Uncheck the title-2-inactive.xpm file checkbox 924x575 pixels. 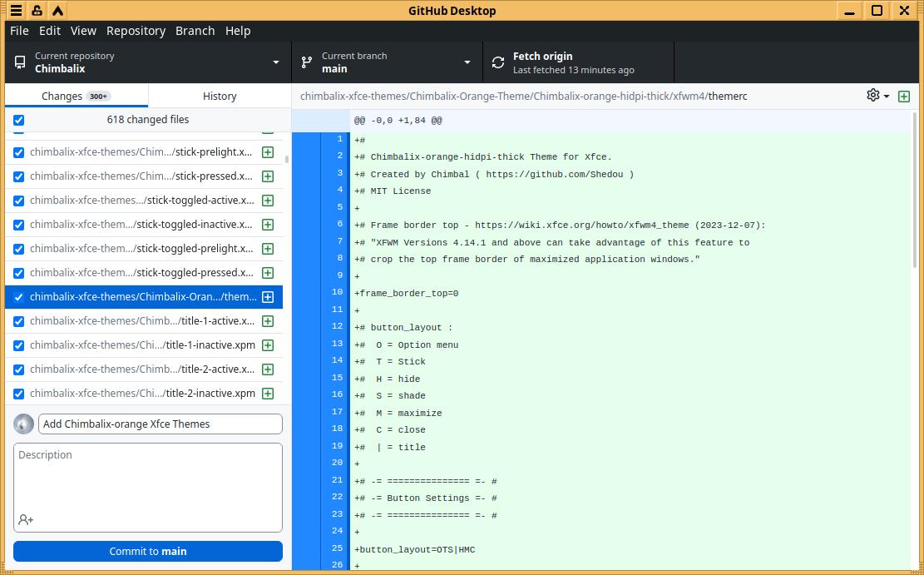(19, 394)
